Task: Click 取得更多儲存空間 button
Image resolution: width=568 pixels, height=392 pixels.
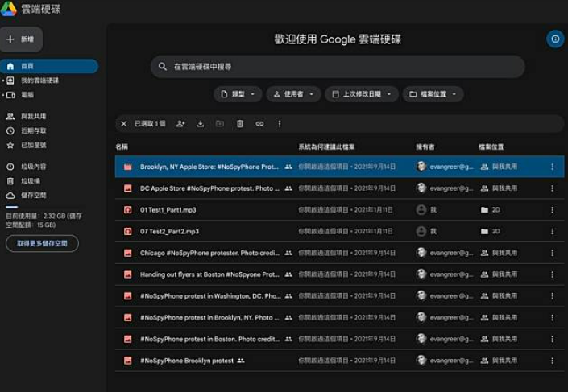Action: coord(42,243)
